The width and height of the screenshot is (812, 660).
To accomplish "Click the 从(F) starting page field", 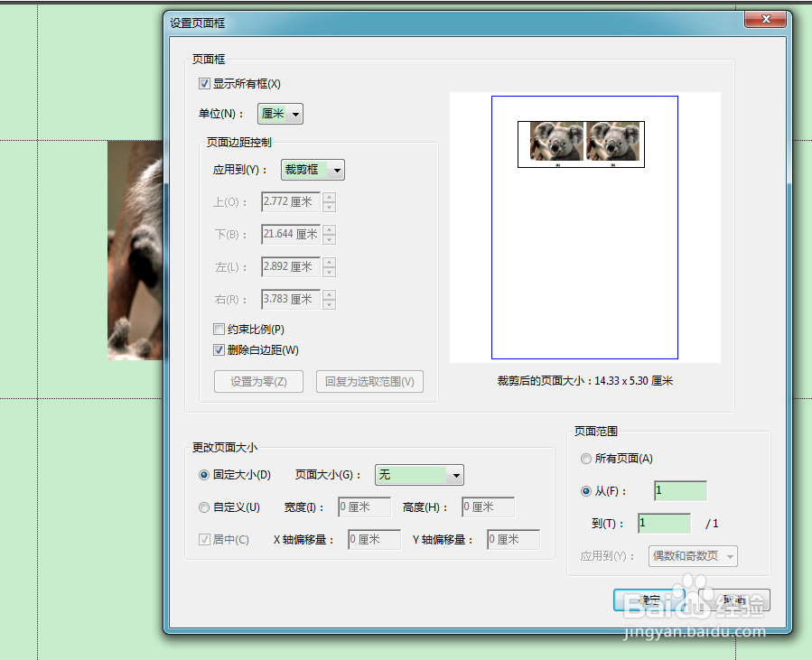I will (x=680, y=491).
